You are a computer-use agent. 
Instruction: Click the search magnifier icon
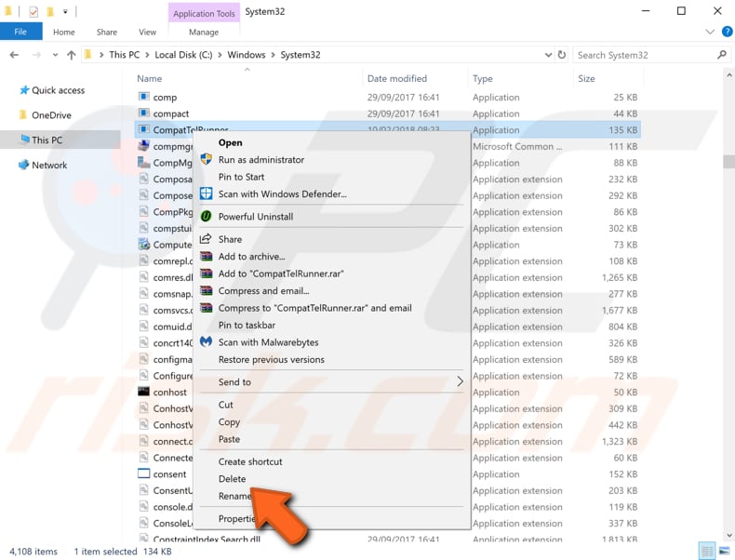pos(722,55)
